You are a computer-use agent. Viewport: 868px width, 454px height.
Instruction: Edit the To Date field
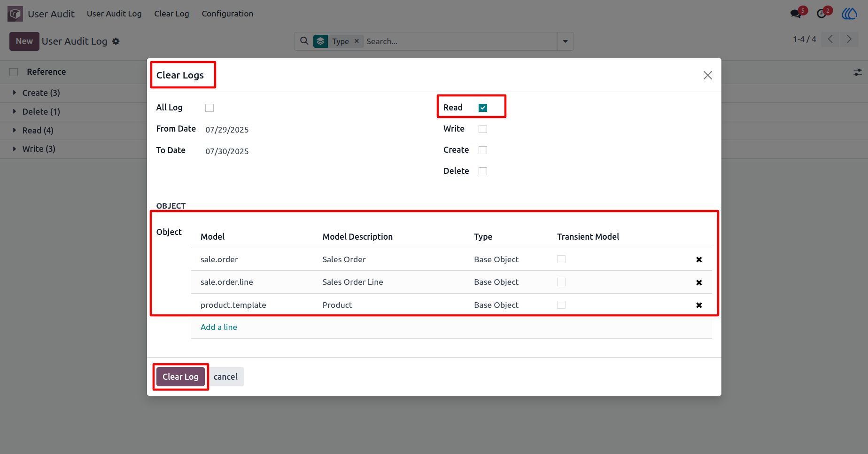pos(227,151)
